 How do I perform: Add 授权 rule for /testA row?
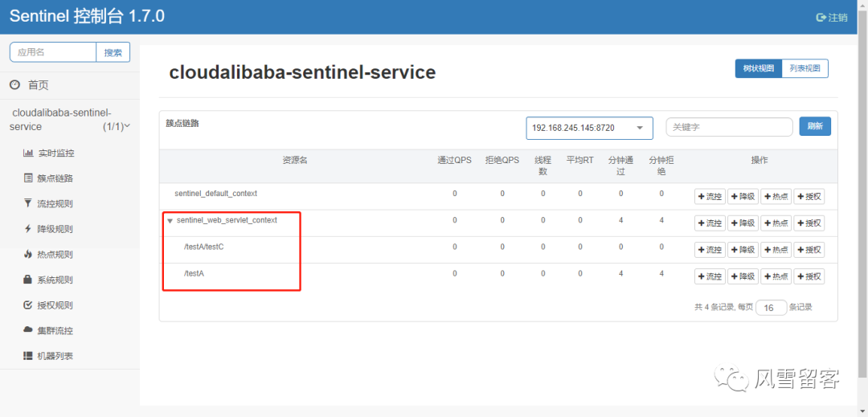809,276
